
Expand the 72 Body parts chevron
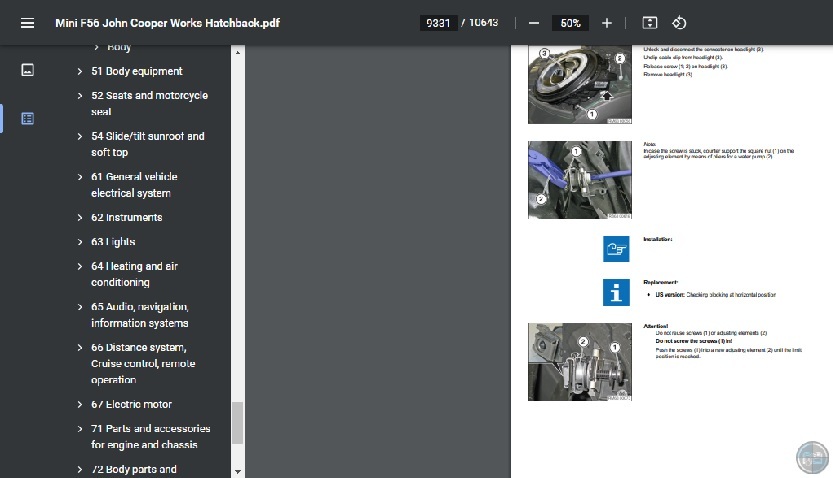pos(80,470)
